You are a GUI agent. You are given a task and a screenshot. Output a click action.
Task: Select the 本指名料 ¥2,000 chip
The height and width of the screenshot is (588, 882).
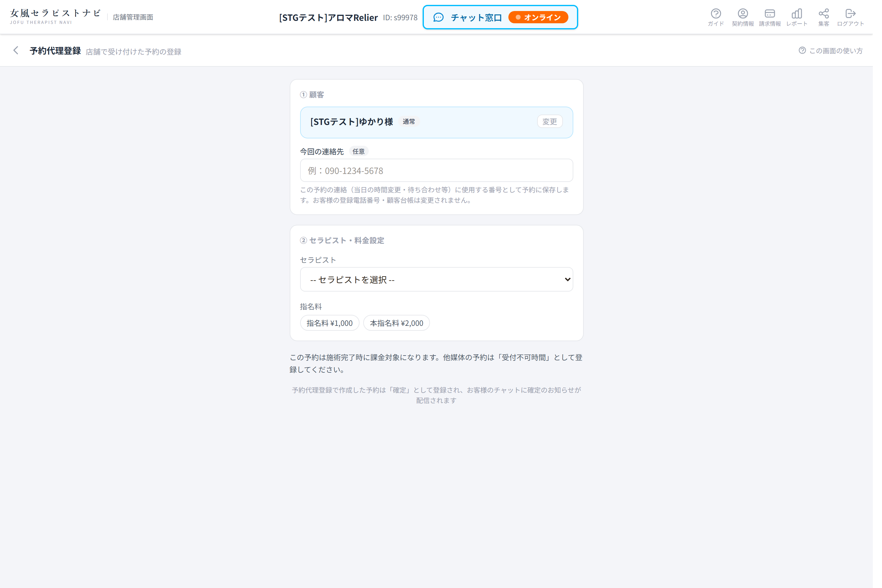point(401,326)
